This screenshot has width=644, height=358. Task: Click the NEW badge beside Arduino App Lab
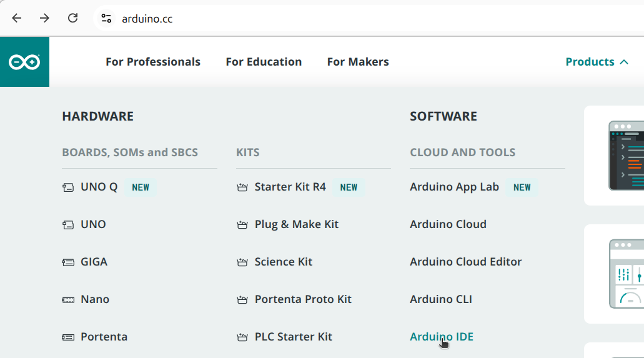click(522, 187)
